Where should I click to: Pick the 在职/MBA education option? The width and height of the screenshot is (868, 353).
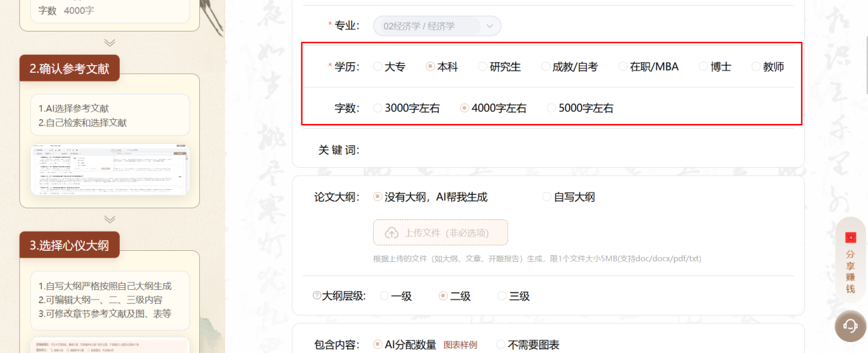coord(623,66)
